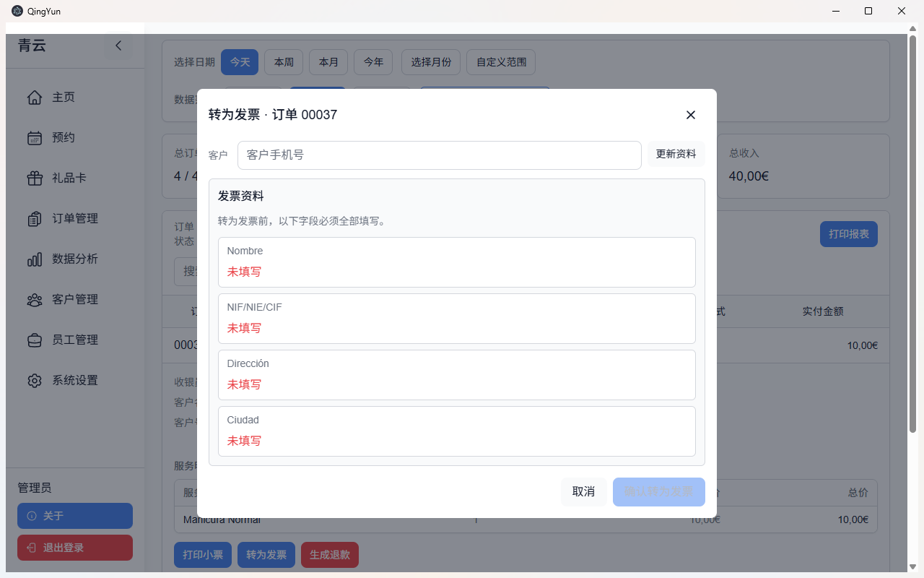The width and height of the screenshot is (924, 578).
Task: Click the 确认转为发票 button
Action: [x=659, y=492]
